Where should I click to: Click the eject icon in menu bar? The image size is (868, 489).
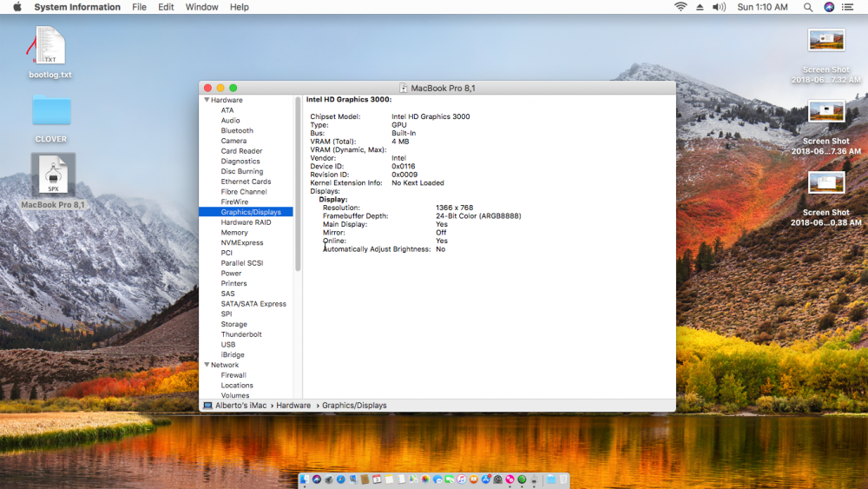[x=700, y=7]
